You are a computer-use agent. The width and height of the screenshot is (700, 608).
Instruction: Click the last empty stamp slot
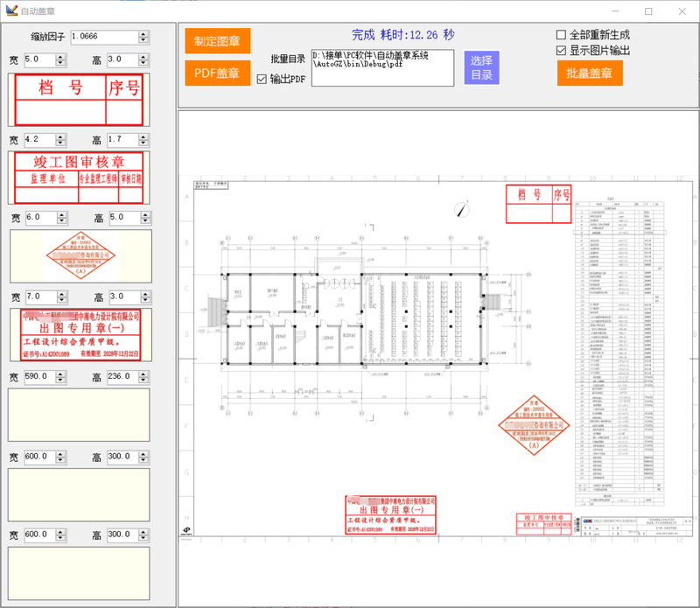pyautogui.click(x=79, y=573)
